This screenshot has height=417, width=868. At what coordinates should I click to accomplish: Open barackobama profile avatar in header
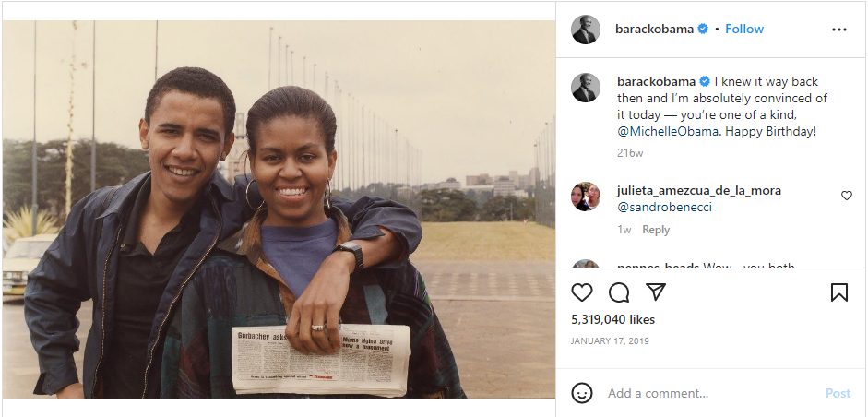pyautogui.click(x=586, y=30)
